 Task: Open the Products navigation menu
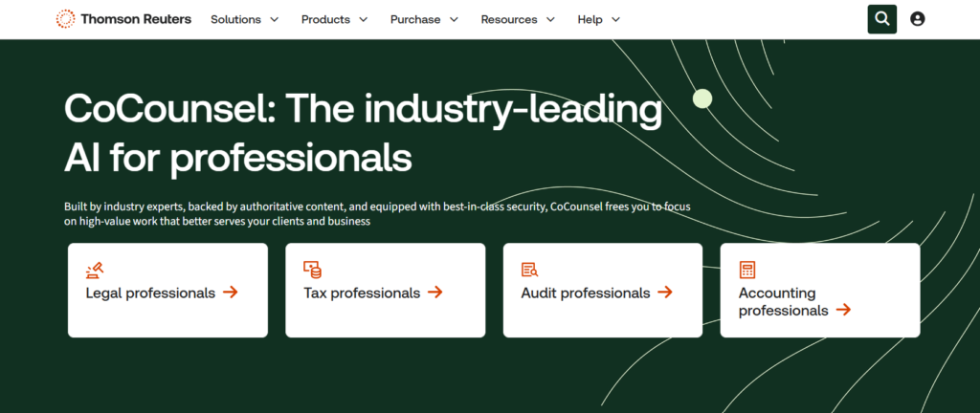pos(335,19)
